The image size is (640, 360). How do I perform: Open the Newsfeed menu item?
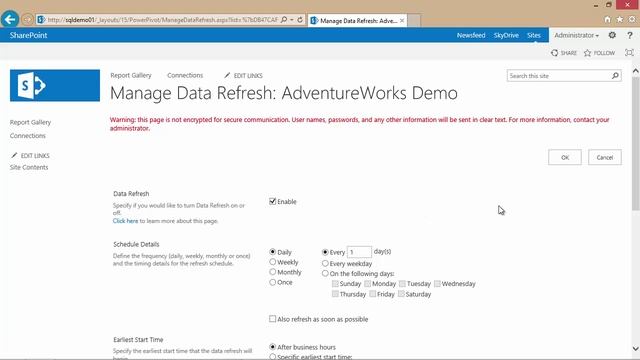(x=471, y=35)
